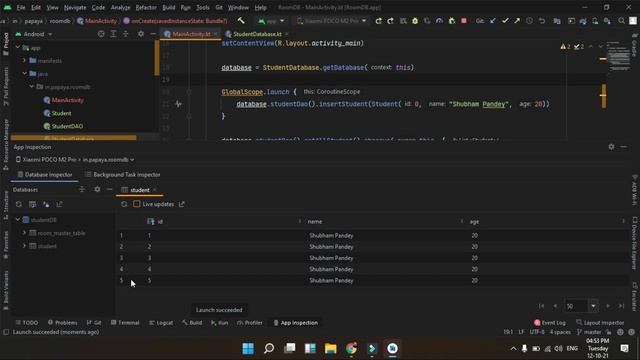
Task: Switch to Background Task Inspector tab
Action: 122,175
